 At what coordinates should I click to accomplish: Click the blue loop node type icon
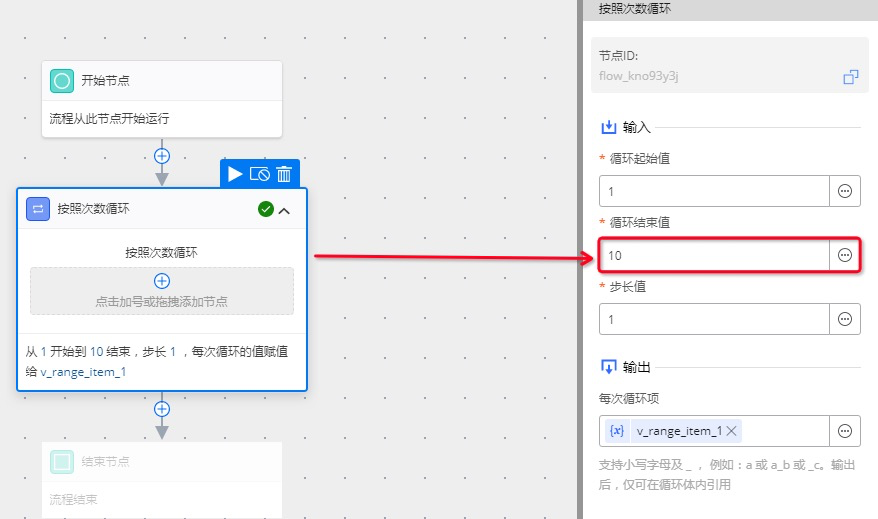click(38, 209)
